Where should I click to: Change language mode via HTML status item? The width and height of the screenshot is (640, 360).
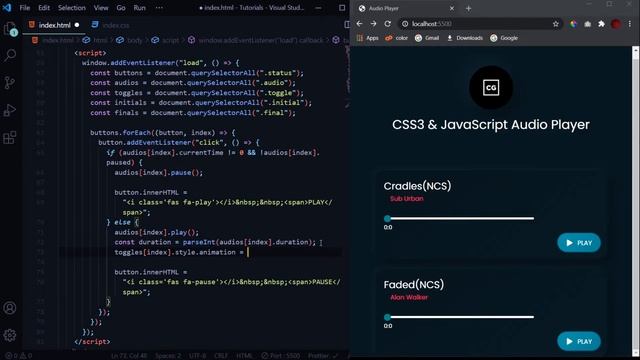244,356
